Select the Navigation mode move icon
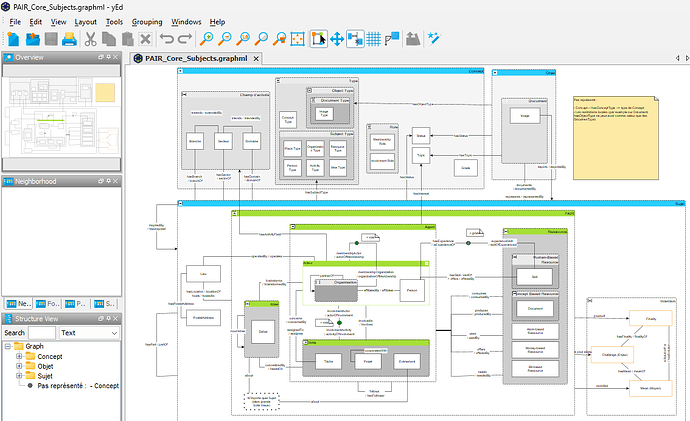The image size is (690, 421). pos(337,39)
